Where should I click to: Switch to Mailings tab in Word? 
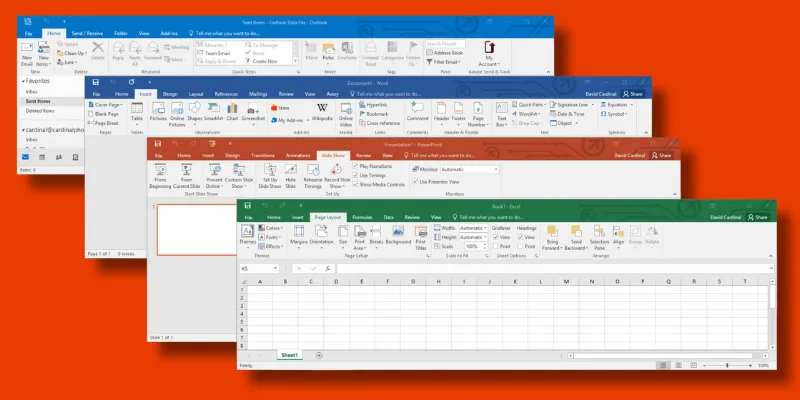(x=258, y=94)
